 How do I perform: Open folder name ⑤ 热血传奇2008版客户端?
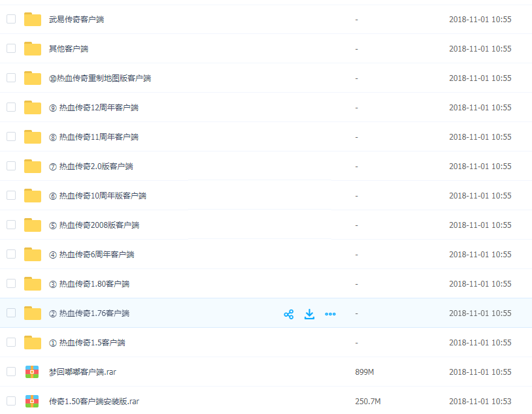pyautogui.click(x=94, y=225)
